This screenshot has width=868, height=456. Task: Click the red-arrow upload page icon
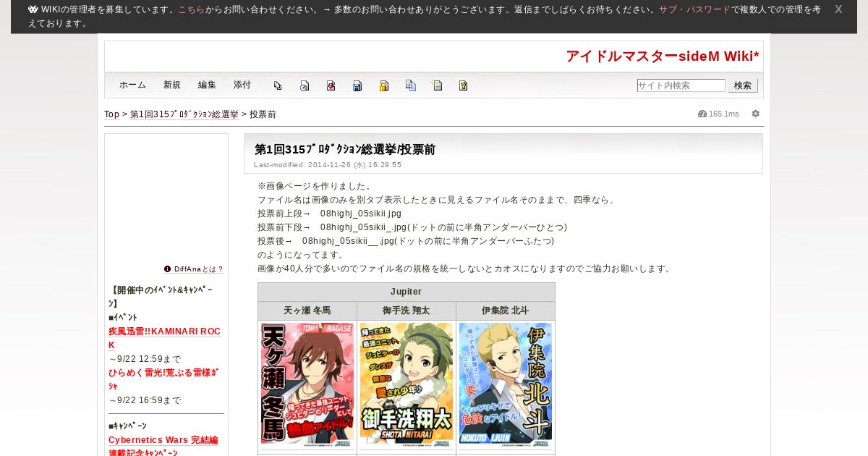331,85
